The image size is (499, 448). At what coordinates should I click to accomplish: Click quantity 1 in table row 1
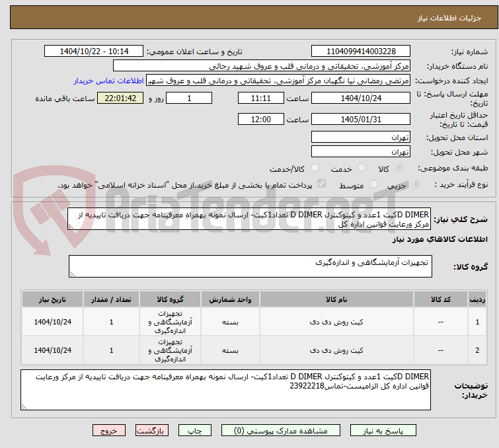click(x=111, y=322)
